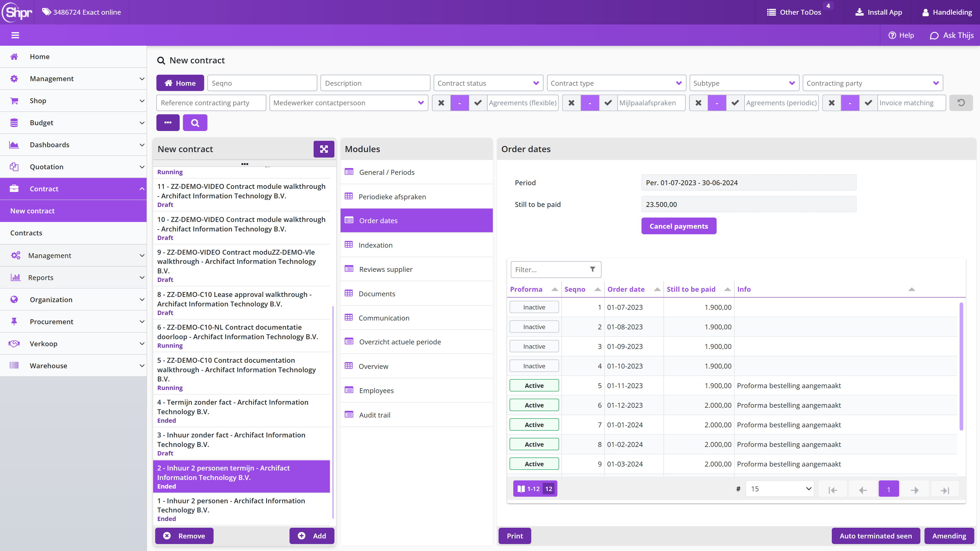980x551 pixels.
Task: Set Invoice matching filter to checked
Action: pos(868,103)
